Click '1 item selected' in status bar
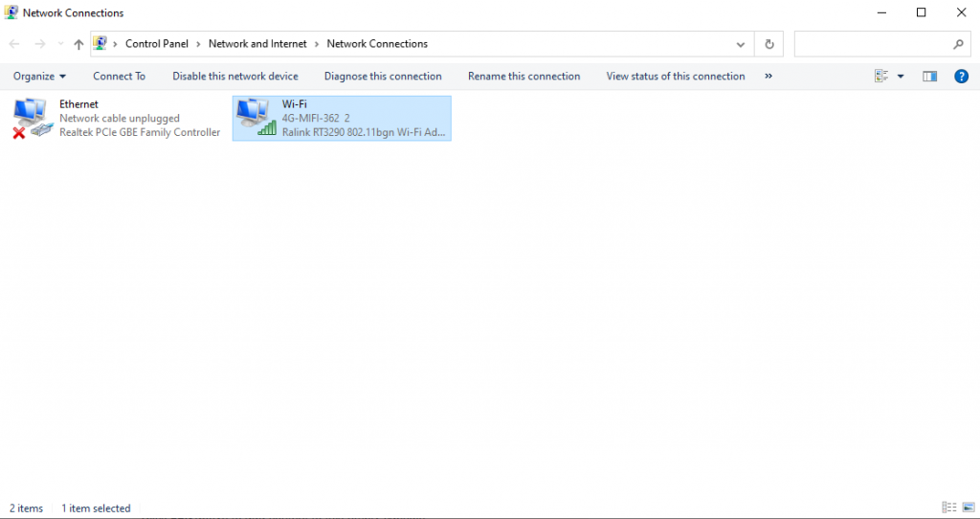 point(96,508)
